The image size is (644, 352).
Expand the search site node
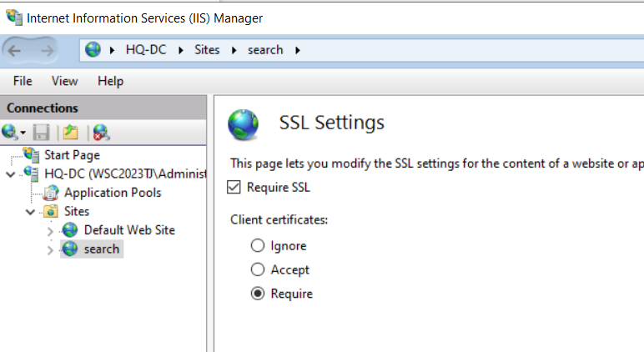point(50,249)
